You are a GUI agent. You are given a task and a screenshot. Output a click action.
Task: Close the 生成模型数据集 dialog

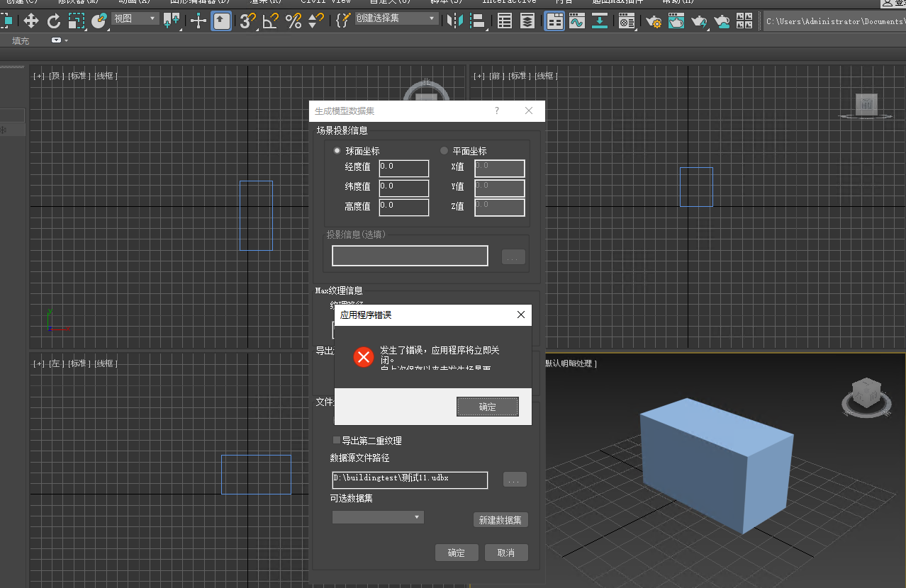529,111
